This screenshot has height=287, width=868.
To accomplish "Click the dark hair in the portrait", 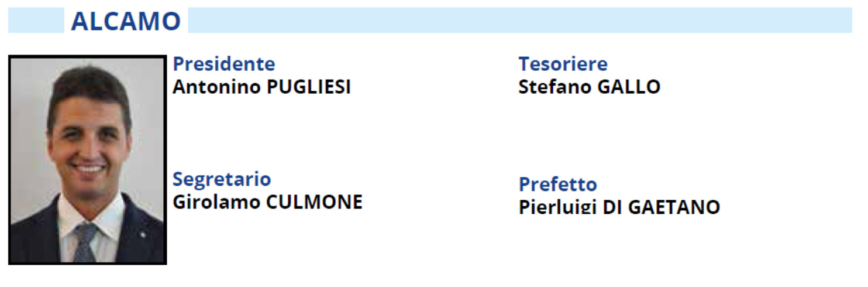I will (89, 85).
